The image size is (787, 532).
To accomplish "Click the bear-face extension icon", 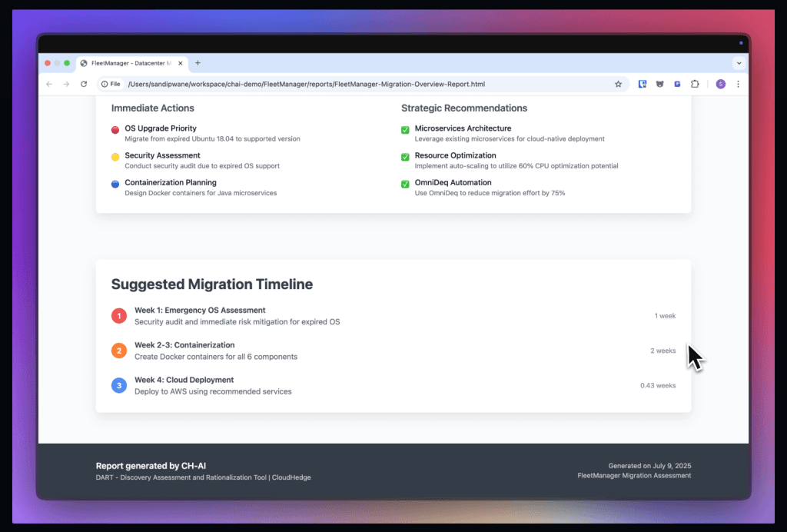I will point(659,84).
